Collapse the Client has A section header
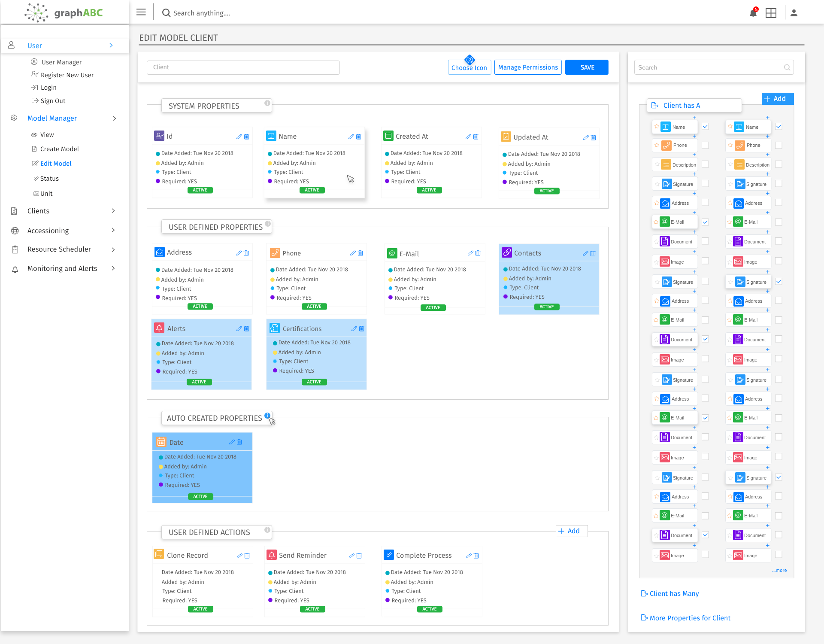Viewport: 824px width, 644px height. [x=694, y=106]
